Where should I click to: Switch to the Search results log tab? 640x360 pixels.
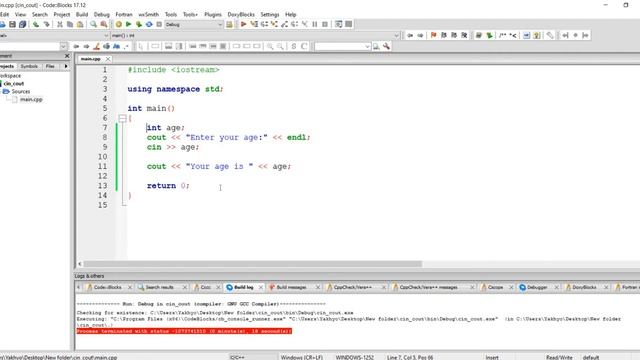(159, 287)
